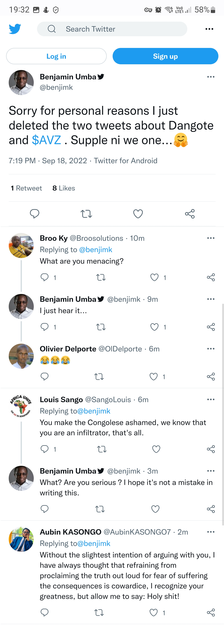Share the main Benjamin Umba tweet
This screenshot has height=644, width=224.
point(190,214)
